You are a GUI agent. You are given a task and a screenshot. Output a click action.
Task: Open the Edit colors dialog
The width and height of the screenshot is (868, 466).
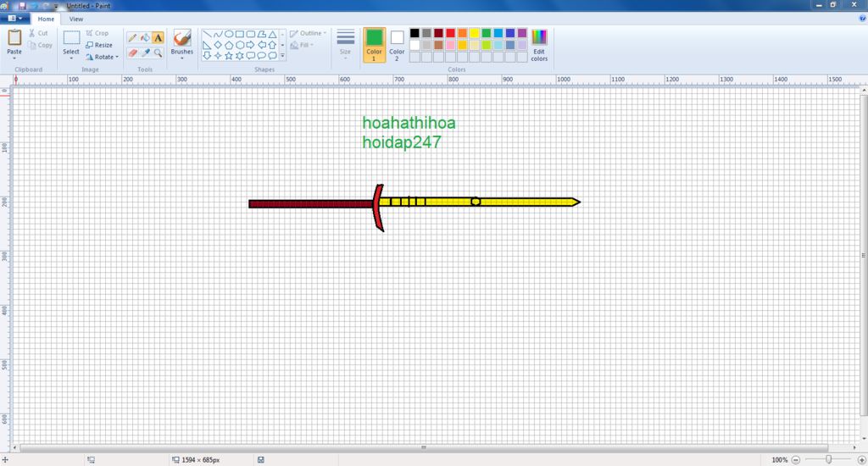[539, 46]
